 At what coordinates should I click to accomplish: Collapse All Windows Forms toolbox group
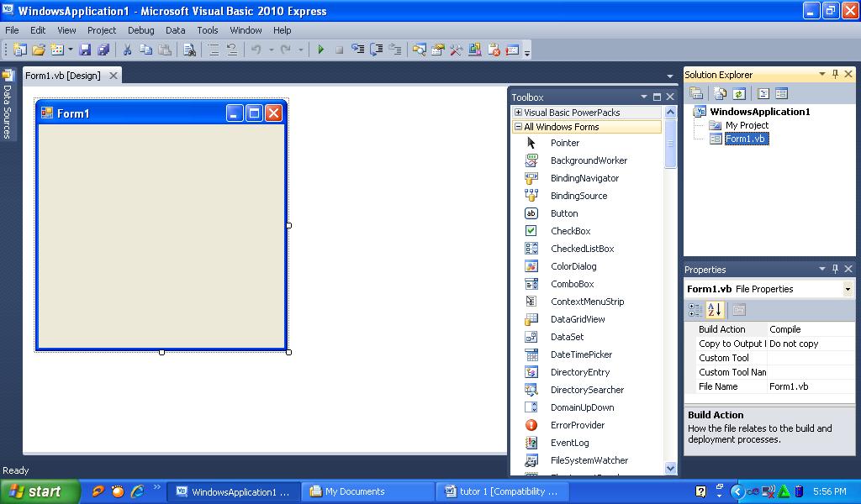(518, 127)
